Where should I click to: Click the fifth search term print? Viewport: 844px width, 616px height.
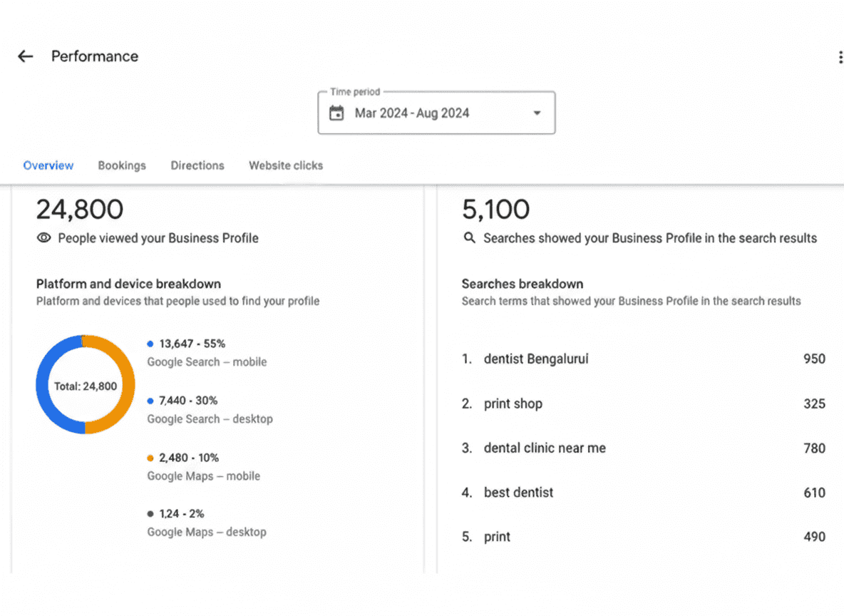click(497, 537)
